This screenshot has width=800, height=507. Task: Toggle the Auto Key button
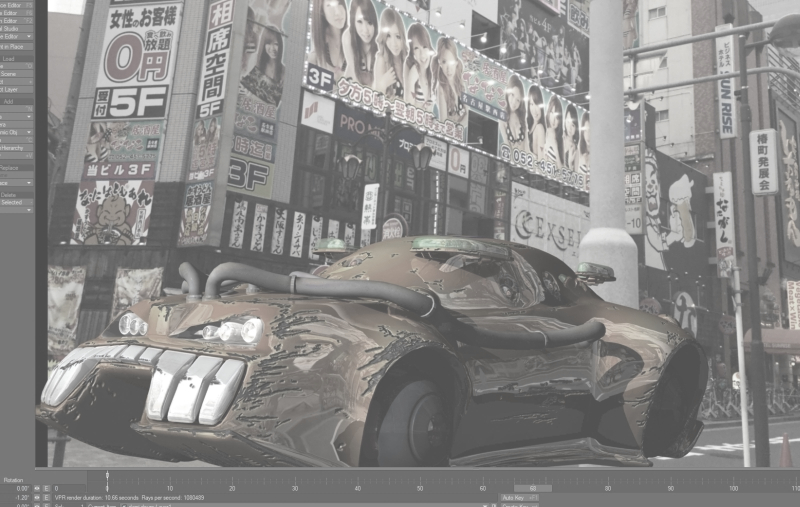pos(518,497)
